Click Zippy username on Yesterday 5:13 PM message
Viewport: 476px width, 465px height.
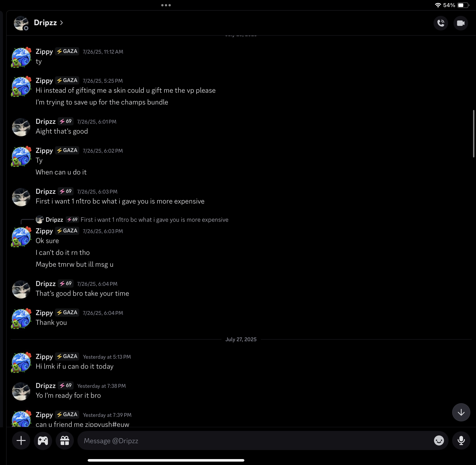click(x=44, y=357)
